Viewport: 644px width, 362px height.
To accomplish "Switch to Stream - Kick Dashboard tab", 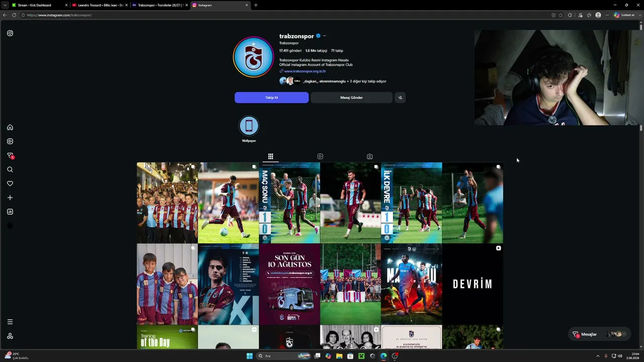I will pyautogui.click(x=39, y=5).
